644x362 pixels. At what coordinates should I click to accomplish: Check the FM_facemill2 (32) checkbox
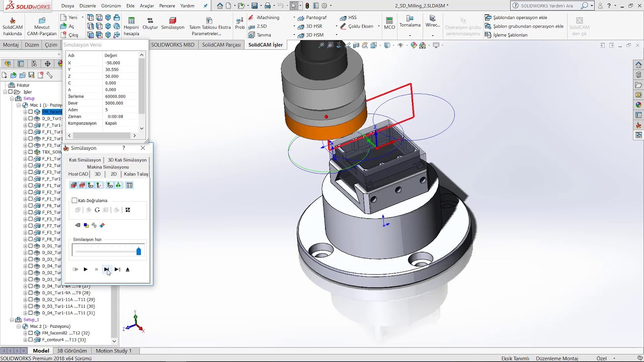click(31, 333)
